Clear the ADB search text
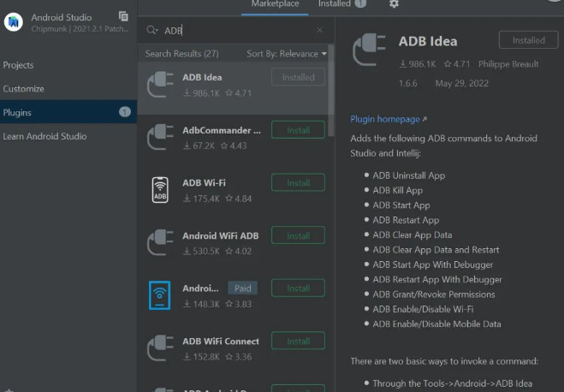This screenshot has width=564, height=392. (319, 30)
